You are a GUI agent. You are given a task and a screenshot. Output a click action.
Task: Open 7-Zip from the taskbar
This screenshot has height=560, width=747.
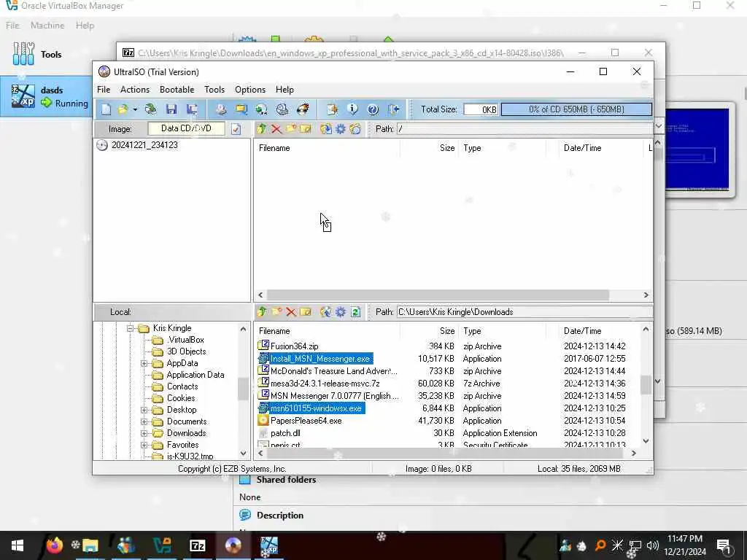(x=197, y=545)
